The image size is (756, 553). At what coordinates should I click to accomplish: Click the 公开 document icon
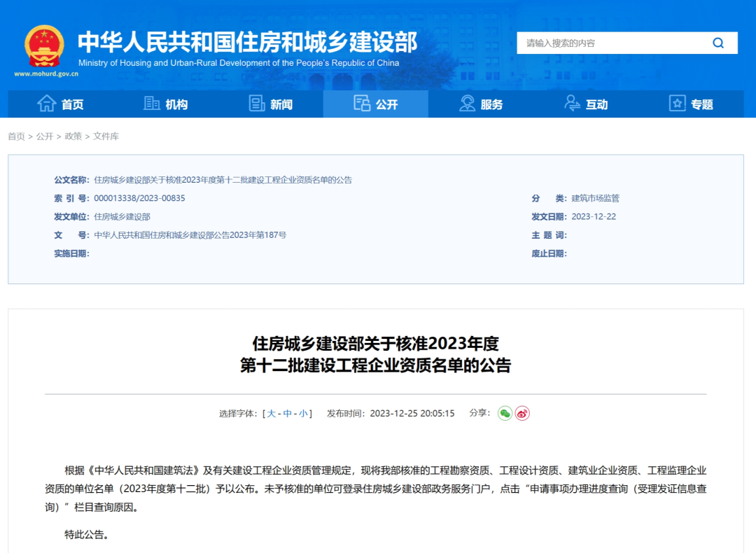[362, 103]
